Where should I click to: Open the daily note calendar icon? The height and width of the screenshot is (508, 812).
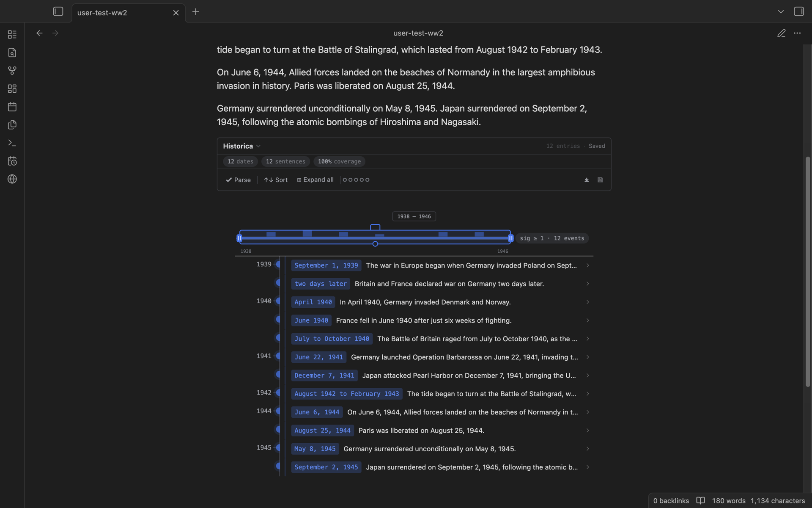12,107
